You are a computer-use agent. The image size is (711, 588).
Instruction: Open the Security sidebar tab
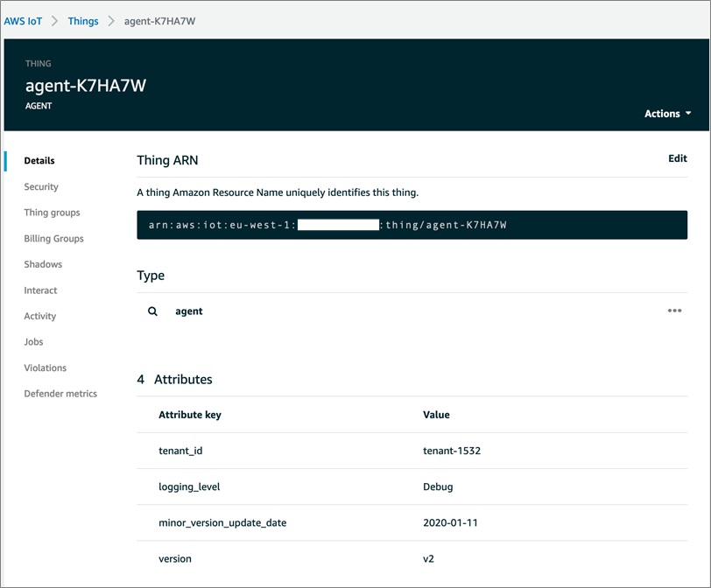coord(41,186)
